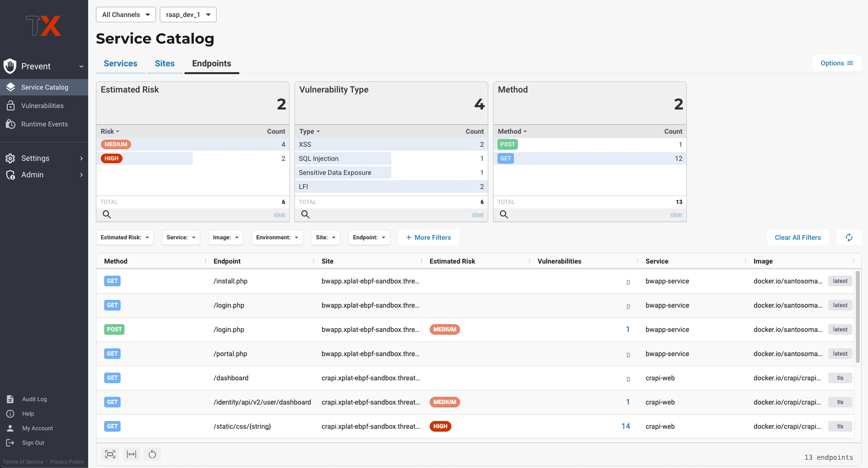The width and height of the screenshot is (868, 468).
Task: Expand the Prevent sidebar section
Action: pyautogui.click(x=81, y=66)
